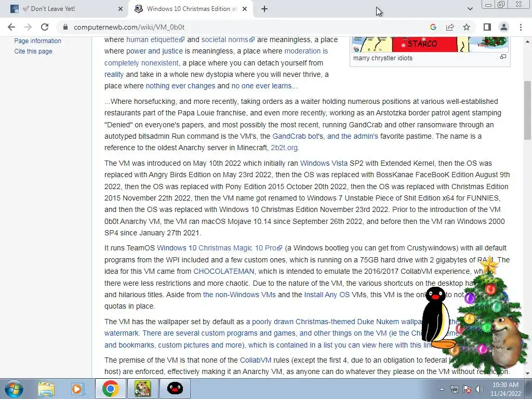Launch Windows Media Player from taskbar
Viewport: 532px width, 399px height.
click(77, 389)
